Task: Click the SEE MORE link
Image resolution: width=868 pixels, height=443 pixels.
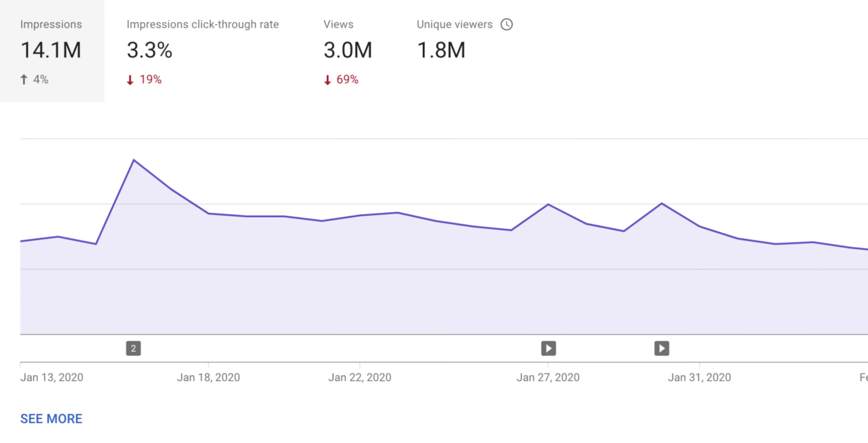Action: coord(51,418)
